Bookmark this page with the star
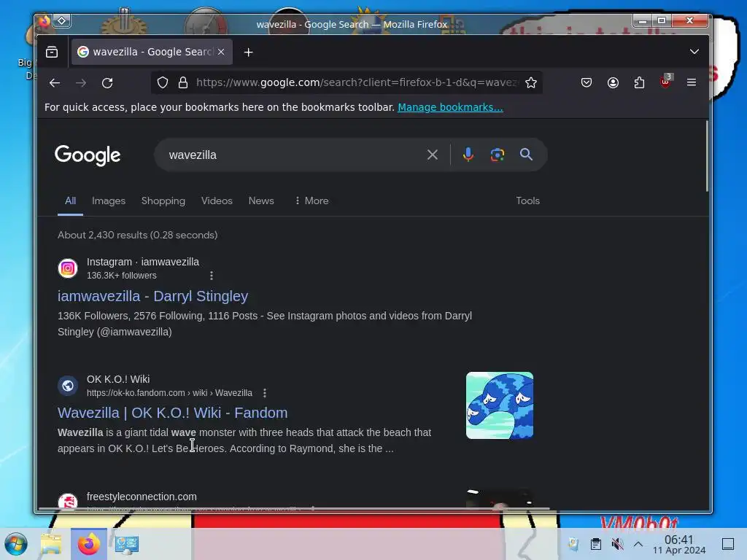 pyautogui.click(x=531, y=83)
